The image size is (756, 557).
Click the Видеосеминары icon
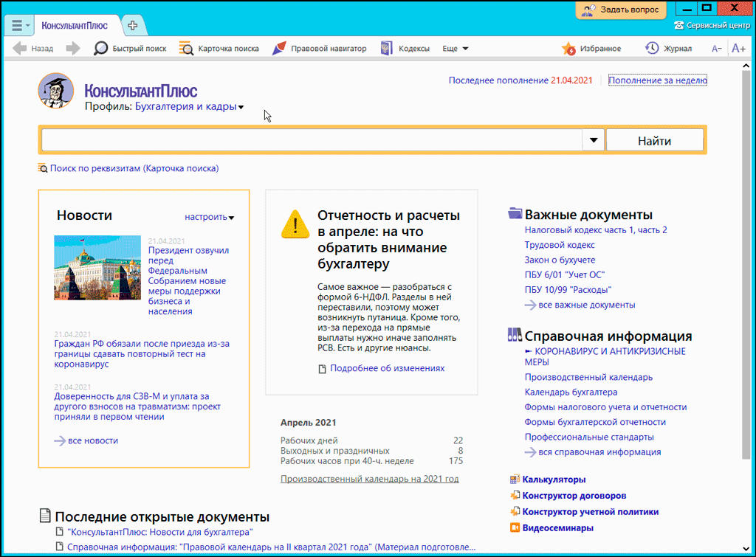(x=515, y=527)
